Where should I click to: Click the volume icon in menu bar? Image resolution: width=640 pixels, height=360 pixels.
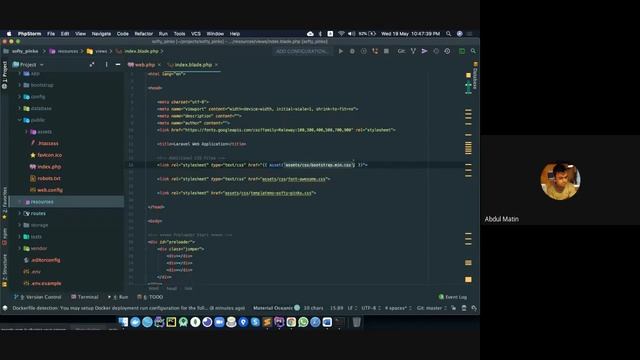click(x=351, y=34)
